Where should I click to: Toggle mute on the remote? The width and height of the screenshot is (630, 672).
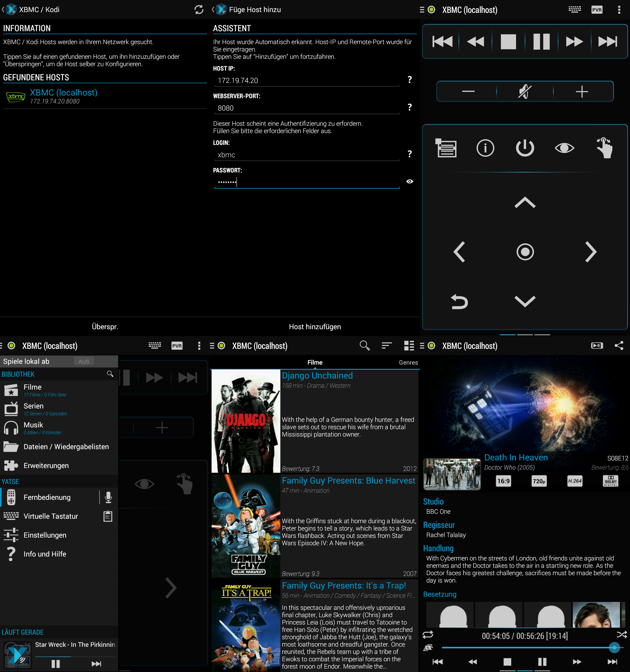(x=525, y=91)
